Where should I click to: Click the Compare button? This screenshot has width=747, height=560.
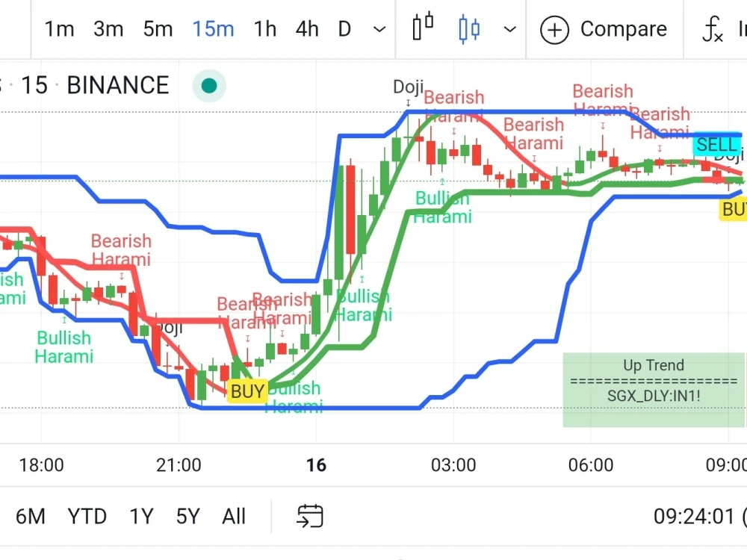pos(624,29)
